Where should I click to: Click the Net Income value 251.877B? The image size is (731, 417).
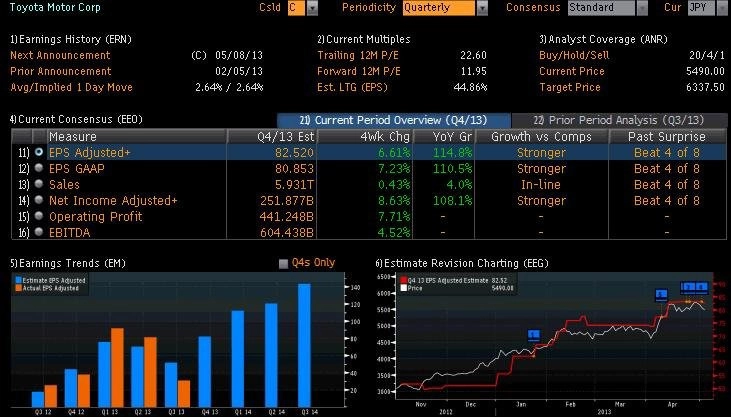pyautogui.click(x=287, y=201)
